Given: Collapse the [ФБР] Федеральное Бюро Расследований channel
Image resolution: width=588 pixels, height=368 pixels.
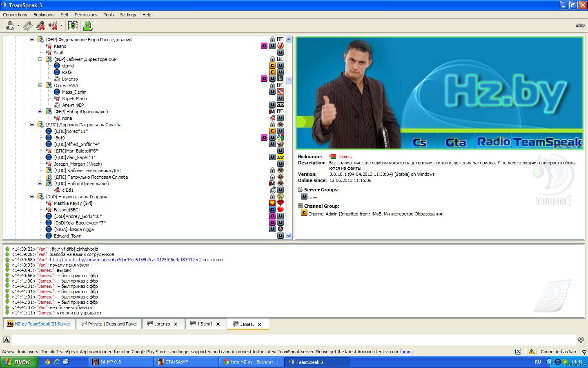Looking at the screenshot, I should [x=32, y=40].
